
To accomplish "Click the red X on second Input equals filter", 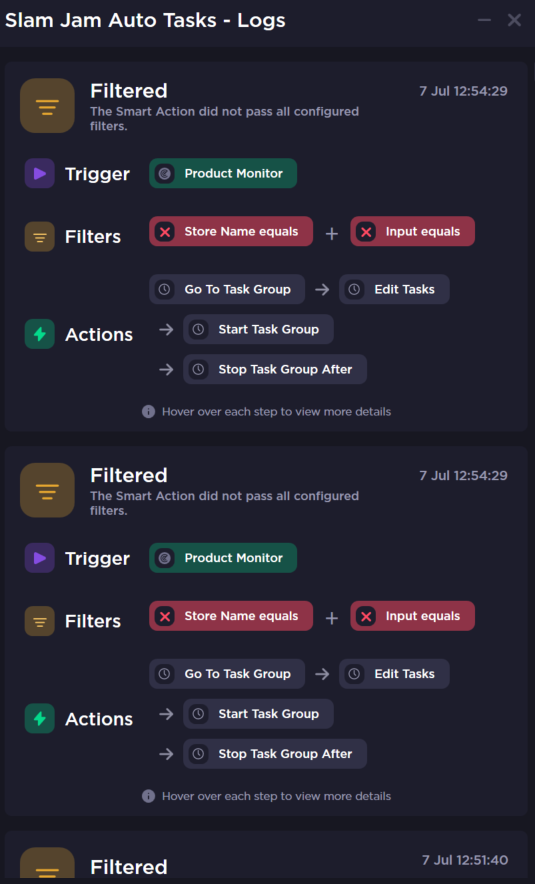I will point(366,616).
